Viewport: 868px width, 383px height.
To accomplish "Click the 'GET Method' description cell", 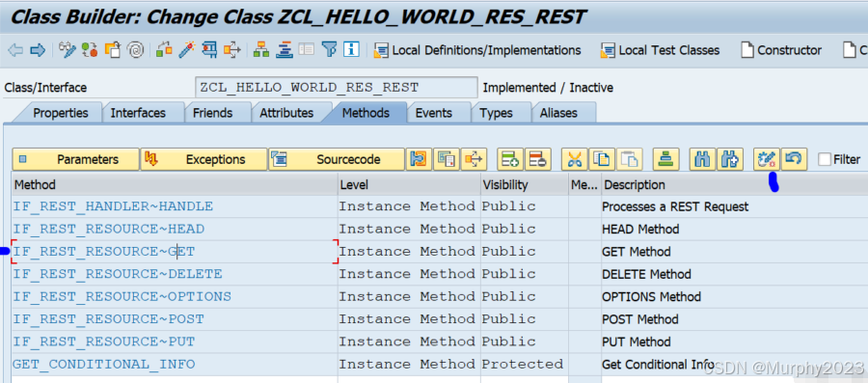I will point(735,252).
